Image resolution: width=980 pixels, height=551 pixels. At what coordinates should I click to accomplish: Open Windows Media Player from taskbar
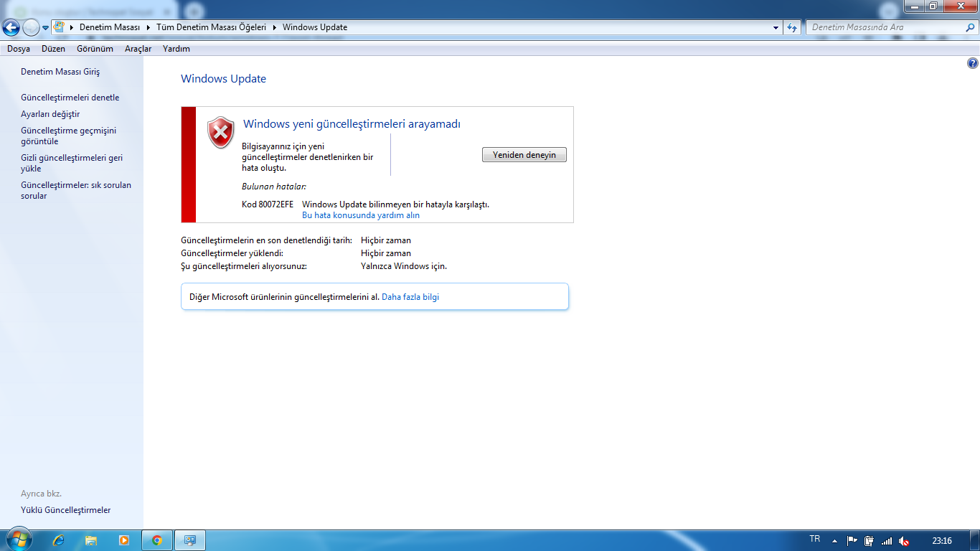124,540
